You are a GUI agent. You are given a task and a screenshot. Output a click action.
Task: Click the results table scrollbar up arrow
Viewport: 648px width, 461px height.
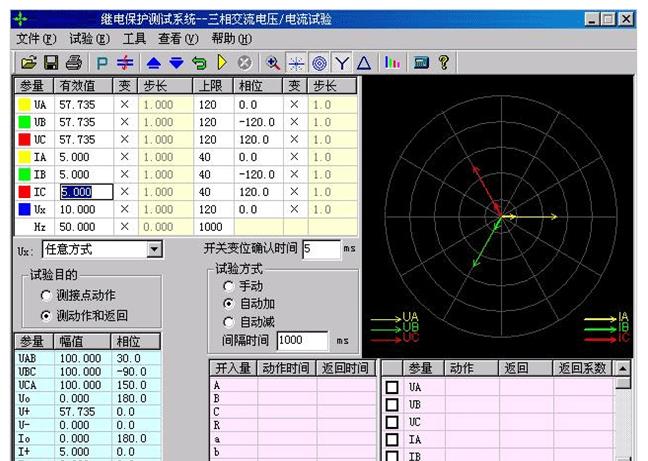(x=623, y=368)
